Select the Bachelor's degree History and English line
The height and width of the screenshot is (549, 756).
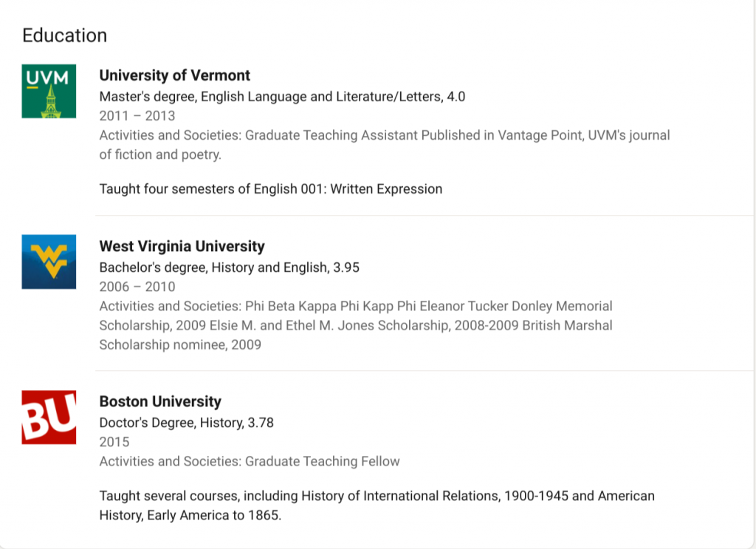pos(229,267)
